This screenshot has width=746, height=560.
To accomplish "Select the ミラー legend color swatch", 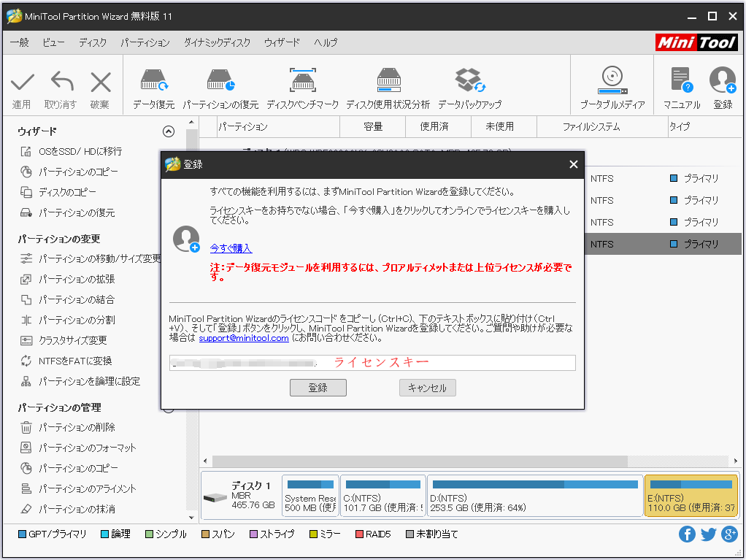I will point(315,534).
